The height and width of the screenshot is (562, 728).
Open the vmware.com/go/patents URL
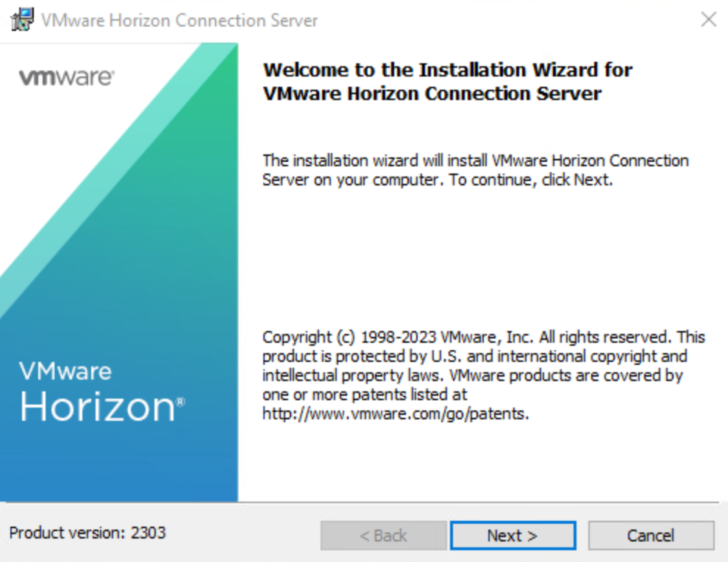click(x=396, y=414)
